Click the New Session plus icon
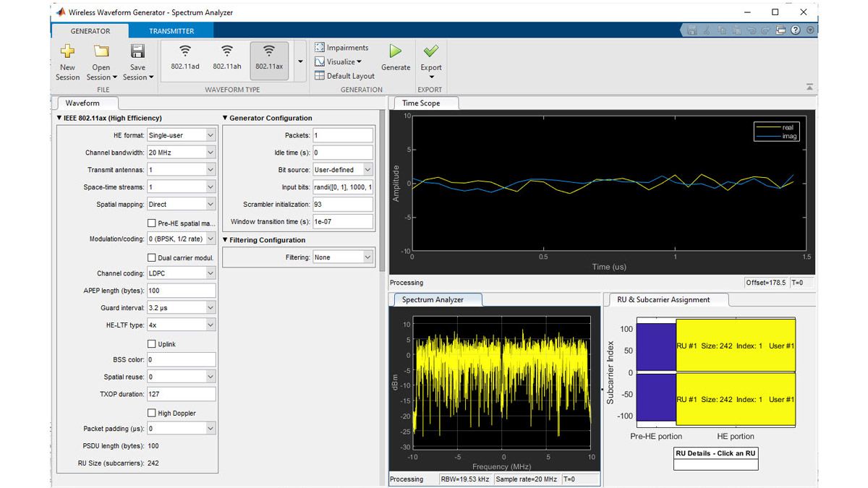The height and width of the screenshot is (488, 868). click(x=67, y=51)
